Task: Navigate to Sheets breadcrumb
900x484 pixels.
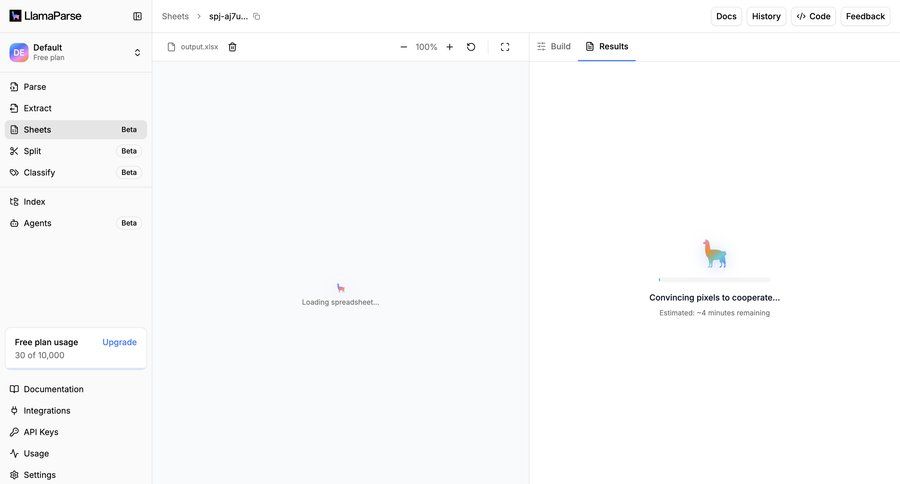Action: 175,16
